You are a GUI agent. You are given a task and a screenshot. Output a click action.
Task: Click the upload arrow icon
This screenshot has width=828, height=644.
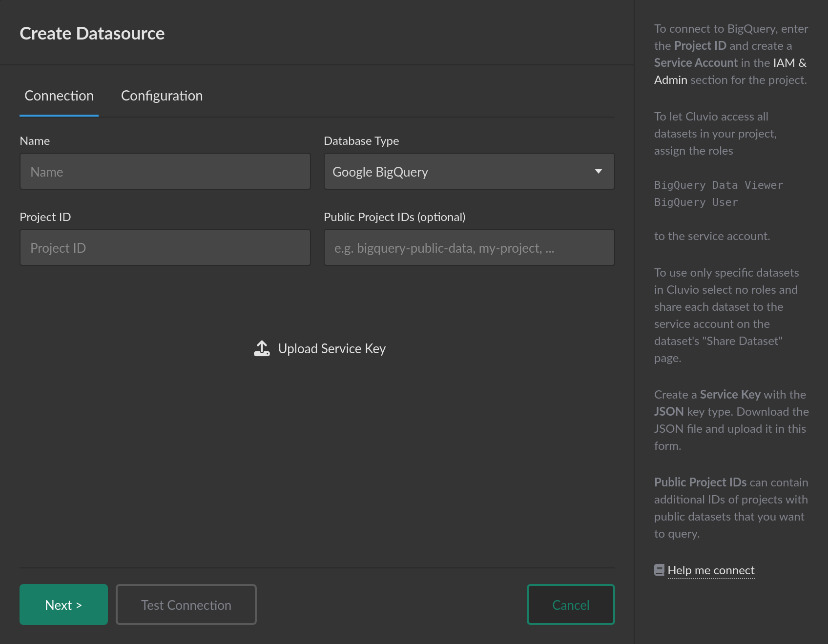click(x=262, y=348)
